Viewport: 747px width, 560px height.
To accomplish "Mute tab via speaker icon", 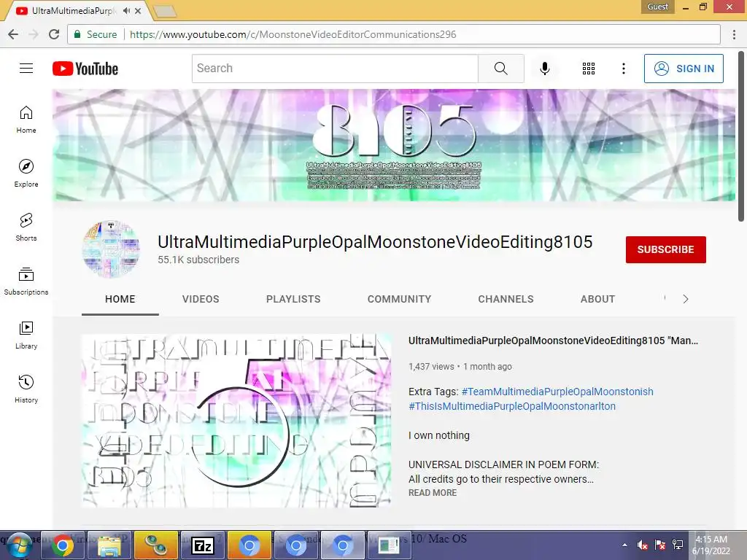I will [x=126, y=10].
